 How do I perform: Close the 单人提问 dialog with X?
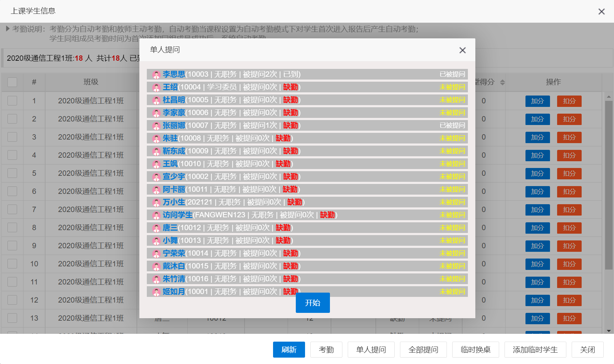click(x=462, y=50)
